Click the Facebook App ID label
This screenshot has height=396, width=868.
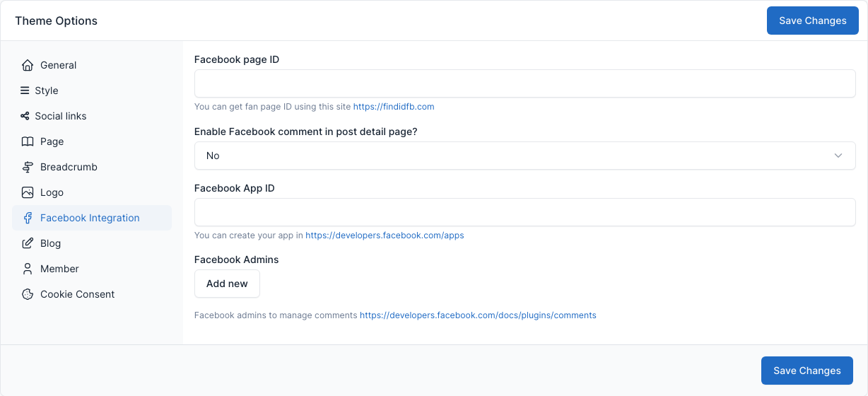[x=235, y=188]
